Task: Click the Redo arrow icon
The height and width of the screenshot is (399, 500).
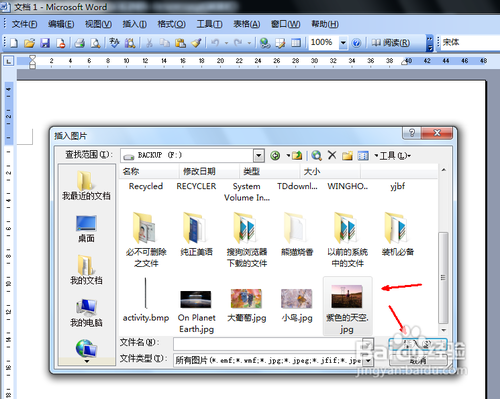Action: (x=238, y=43)
